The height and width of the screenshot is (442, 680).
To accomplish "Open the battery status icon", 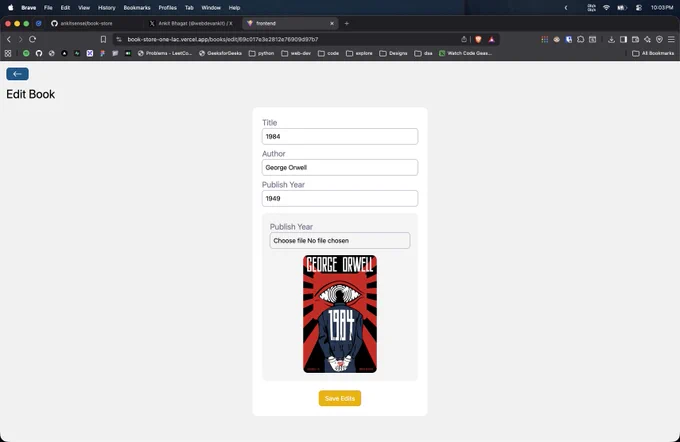I will coord(622,7).
